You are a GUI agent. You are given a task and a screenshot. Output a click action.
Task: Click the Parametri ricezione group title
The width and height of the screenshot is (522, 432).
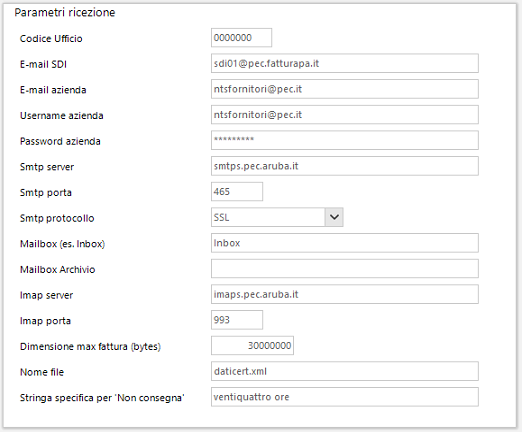[x=65, y=13]
